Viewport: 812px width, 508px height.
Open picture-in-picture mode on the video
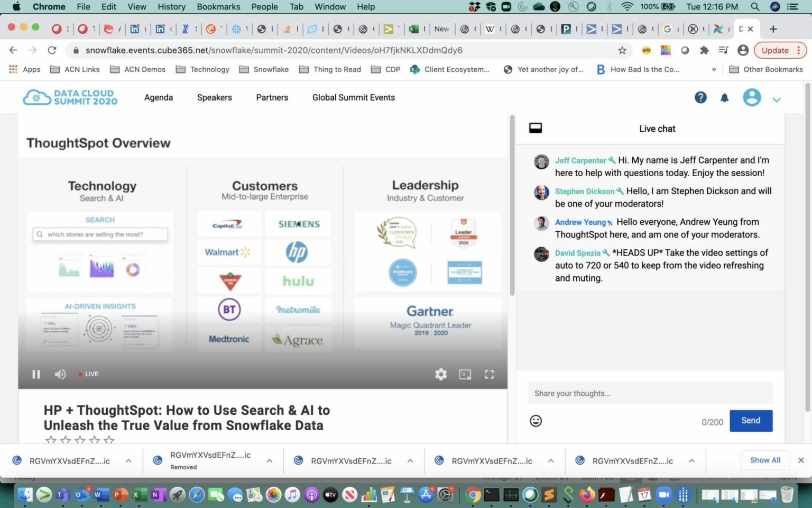point(465,374)
